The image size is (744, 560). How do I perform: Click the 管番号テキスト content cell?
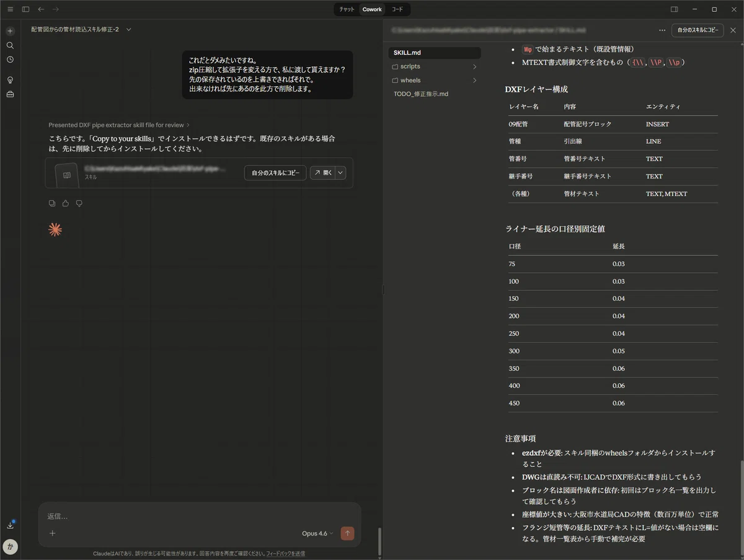tap(584, 159)
